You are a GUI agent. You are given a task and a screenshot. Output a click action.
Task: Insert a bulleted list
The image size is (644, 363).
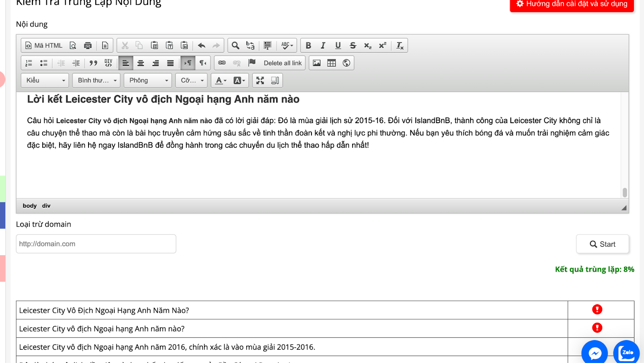43,63
